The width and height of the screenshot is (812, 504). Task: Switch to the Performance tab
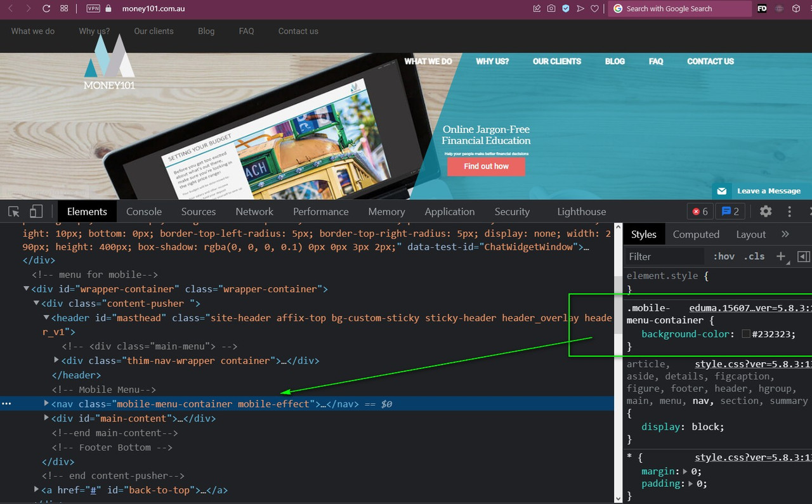(320, 212)
